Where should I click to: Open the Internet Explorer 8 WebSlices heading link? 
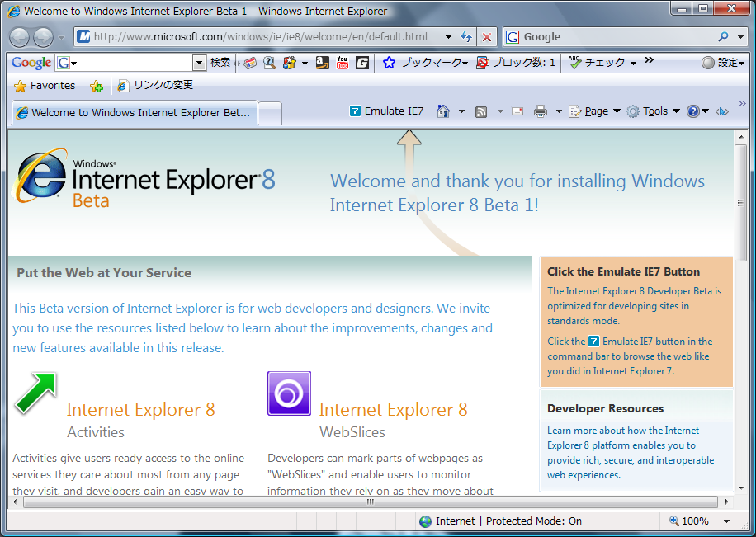pos(394,410)
